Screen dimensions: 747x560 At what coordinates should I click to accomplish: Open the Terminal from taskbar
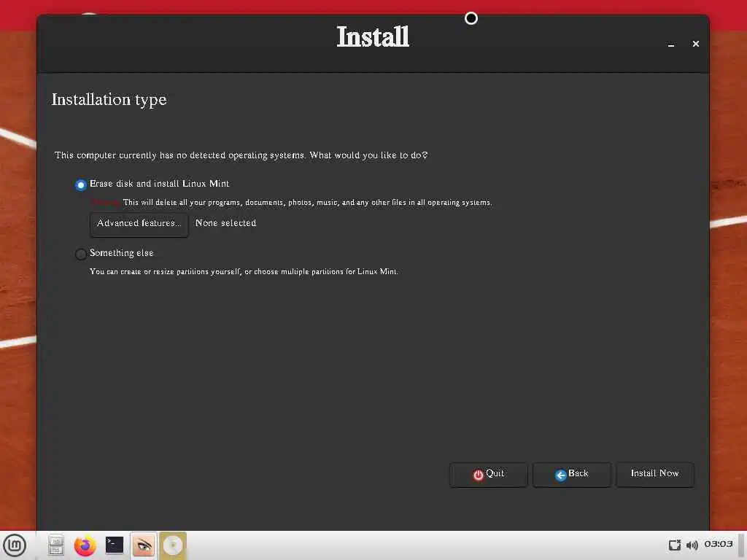click(x=115, y=545)
